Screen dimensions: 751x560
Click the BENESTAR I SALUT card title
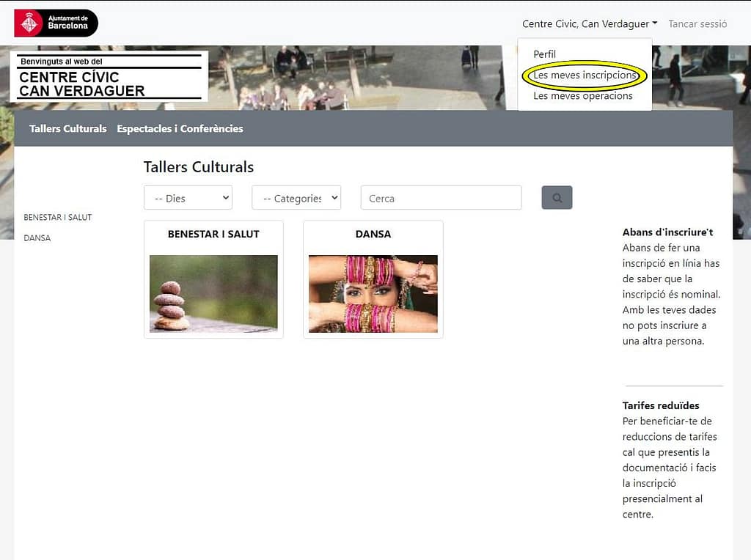213,234
